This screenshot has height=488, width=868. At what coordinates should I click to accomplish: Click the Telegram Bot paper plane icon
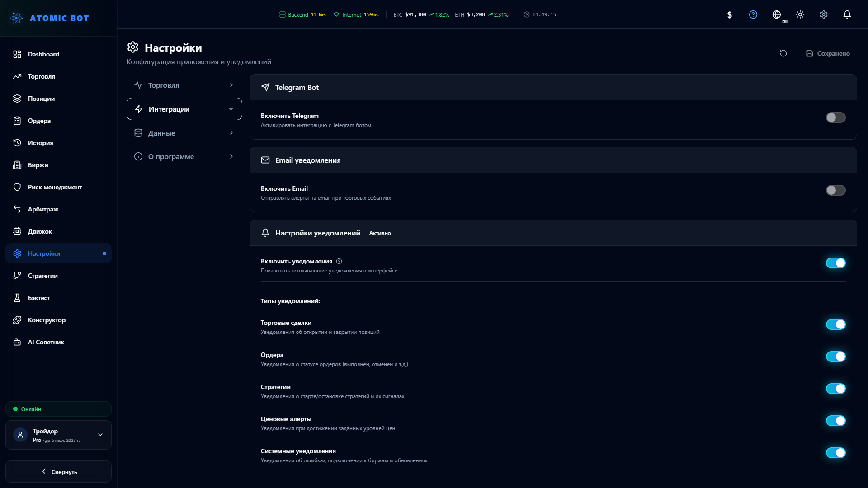[x=265, y=87]
